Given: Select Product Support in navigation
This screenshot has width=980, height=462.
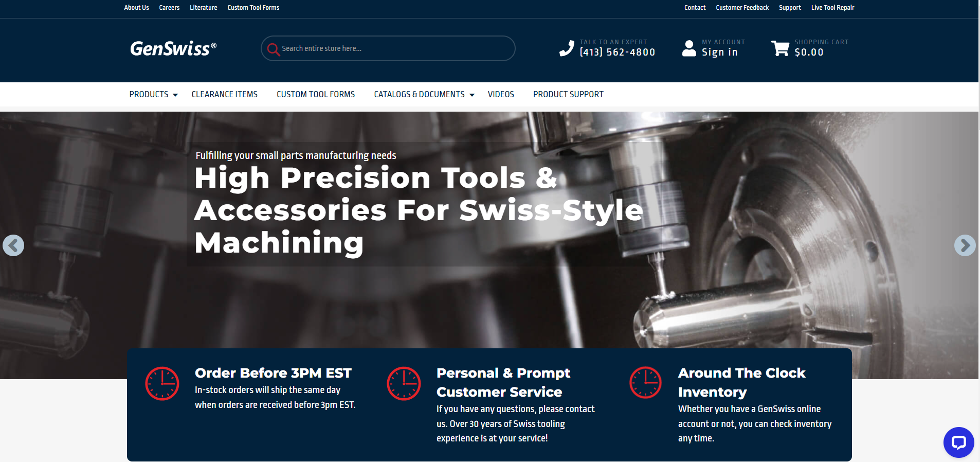Looking at the screenshot, I should [568, 94].
